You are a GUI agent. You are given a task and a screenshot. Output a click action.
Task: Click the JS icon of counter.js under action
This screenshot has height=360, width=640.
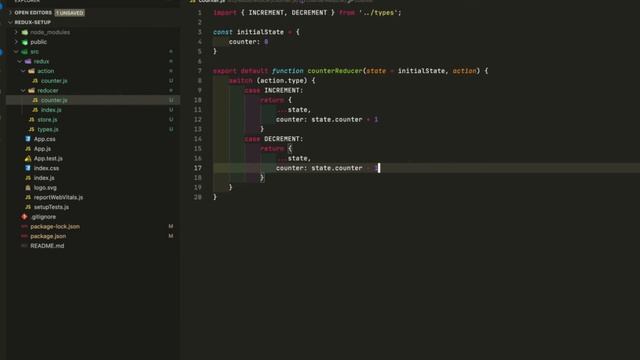click(x=35, y=81)
